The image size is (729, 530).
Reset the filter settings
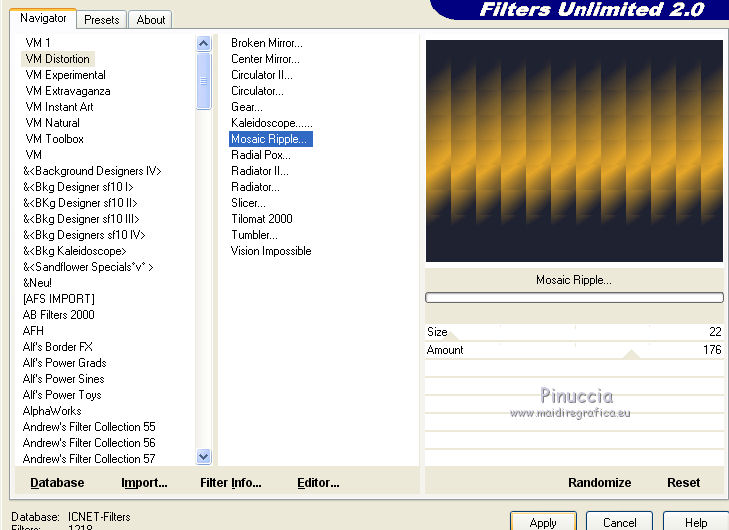pyautogui.click(x=683, y=483)
